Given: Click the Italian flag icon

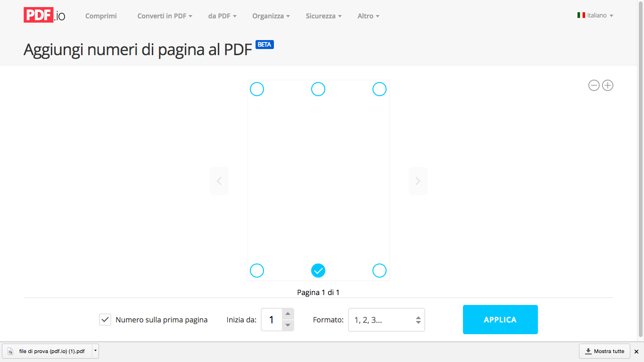Looking at the screenshot, I should point(581,16).
